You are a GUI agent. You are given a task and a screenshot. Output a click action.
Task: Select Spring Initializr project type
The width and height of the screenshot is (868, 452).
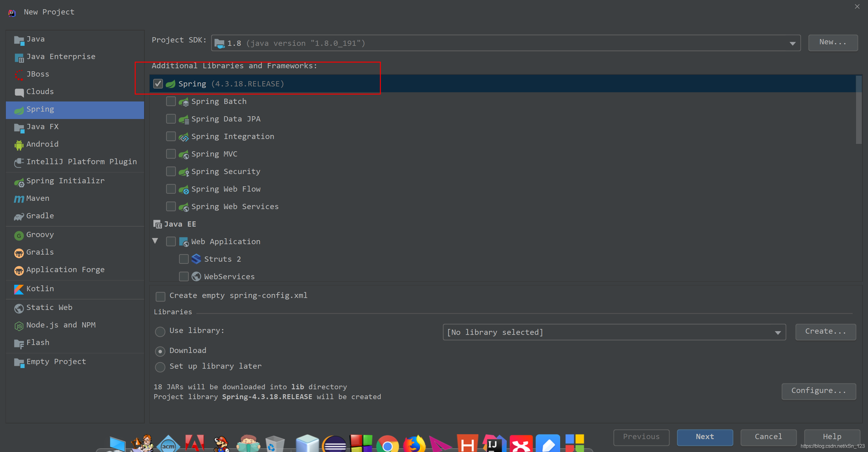[75, 181]
